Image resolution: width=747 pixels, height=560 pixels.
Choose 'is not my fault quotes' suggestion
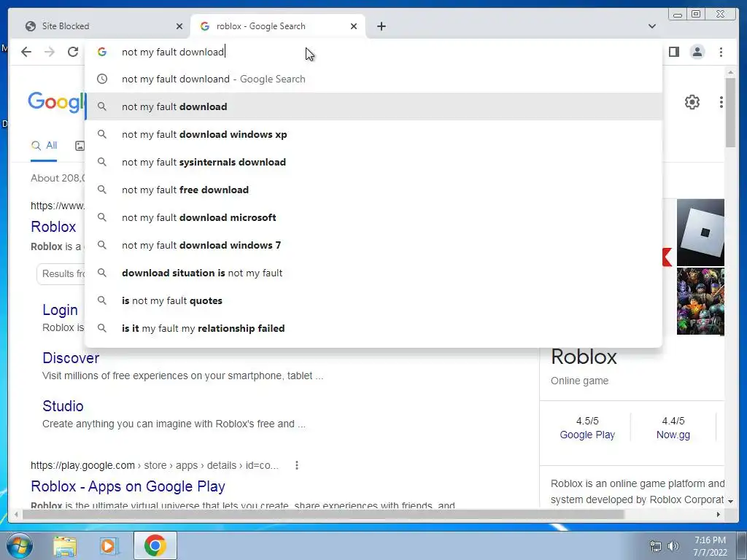point(373,300)
